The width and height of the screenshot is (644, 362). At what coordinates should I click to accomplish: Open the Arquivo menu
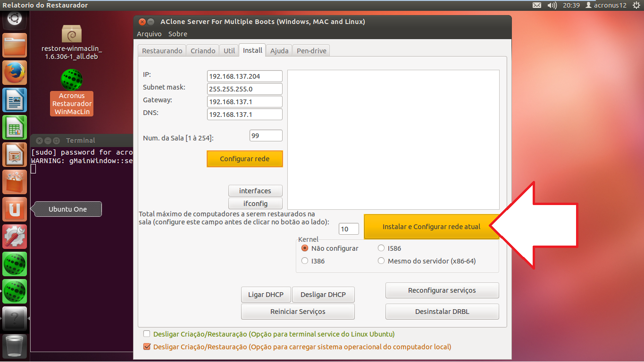pos(149,34)
